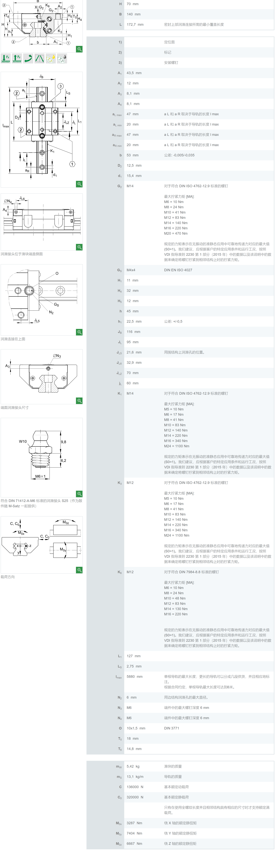The width and height of the screenshot is (275, 868).
Task: Click the Imax value '5880 mm'
Action: tap(134, 677)
